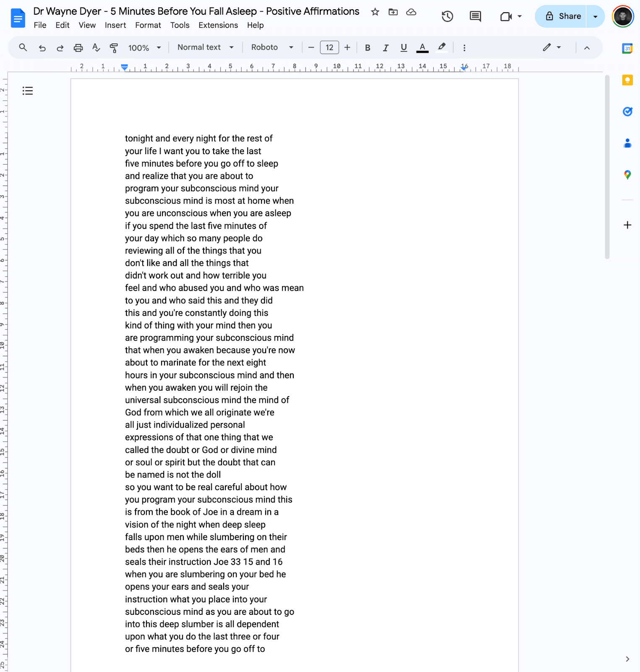Expand the share options arrow

point(595,16)
